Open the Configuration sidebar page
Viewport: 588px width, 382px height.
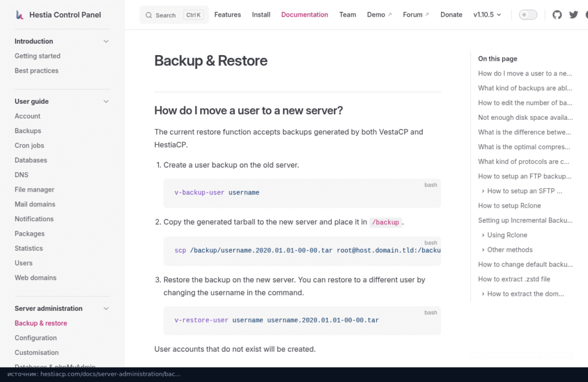(36, 338)
